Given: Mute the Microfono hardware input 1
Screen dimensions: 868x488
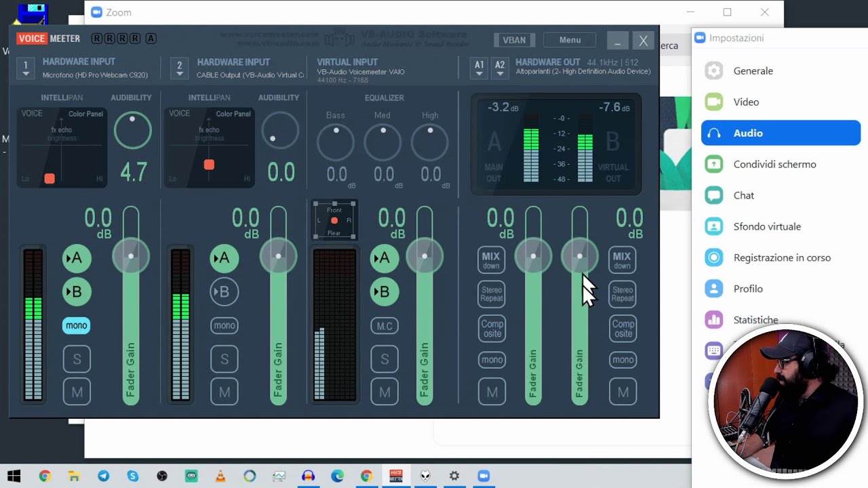Looking at the screenshot, I should [77, 392].
